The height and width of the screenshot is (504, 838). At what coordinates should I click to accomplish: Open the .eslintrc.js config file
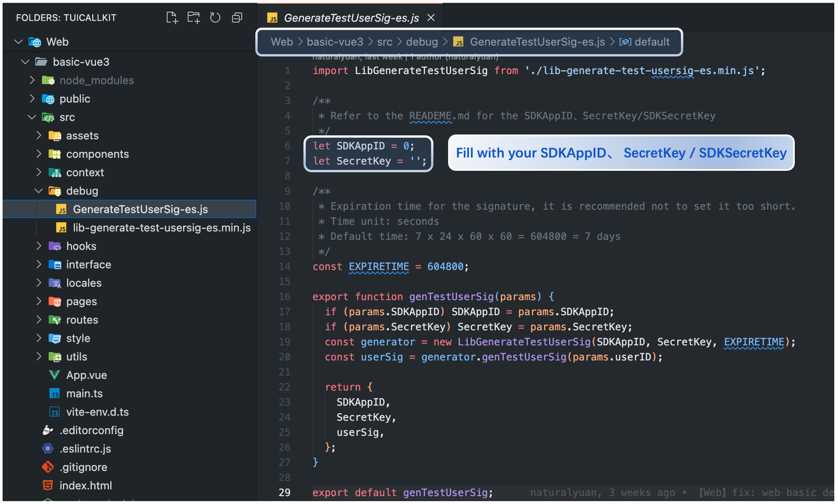[85, 449]
